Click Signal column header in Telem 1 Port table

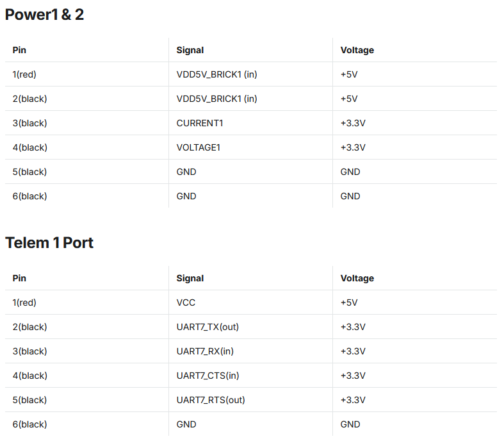[x=190, y=278]
